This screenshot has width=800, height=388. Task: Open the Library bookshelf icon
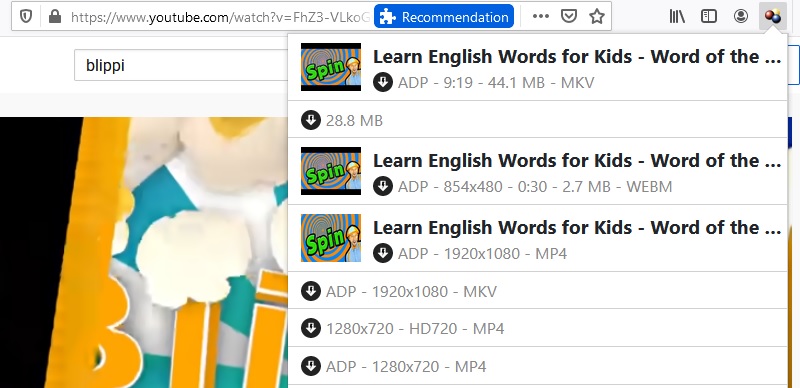pos(677,16)
